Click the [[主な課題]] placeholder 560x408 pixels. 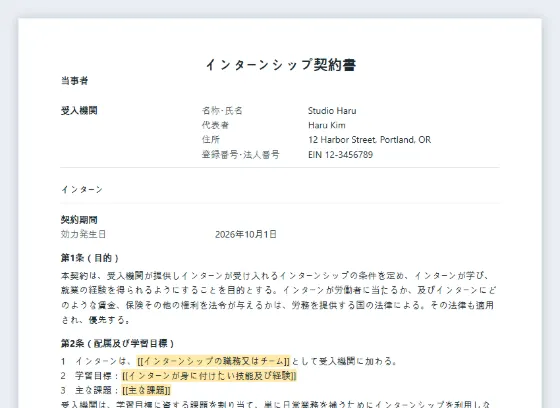(x=146, y=390)
